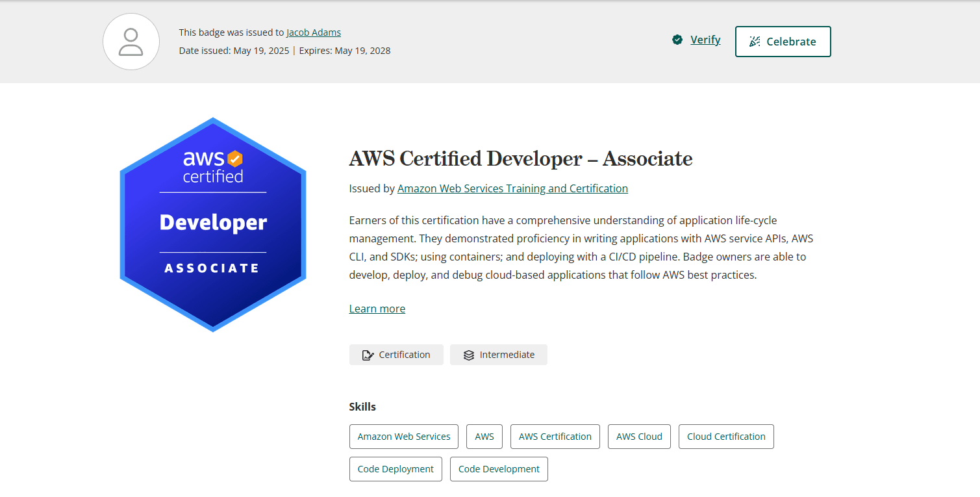Click the Date issued: May 19, 2025 text
The width and height of the screenshot is (980, 497).
coord(234,51)
